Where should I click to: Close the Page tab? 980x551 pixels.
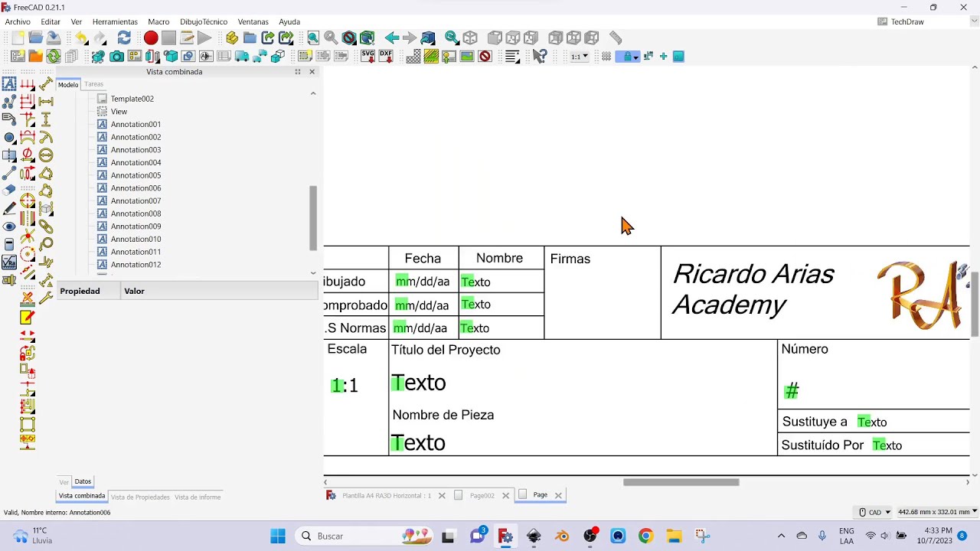click(x=558, y=495)
